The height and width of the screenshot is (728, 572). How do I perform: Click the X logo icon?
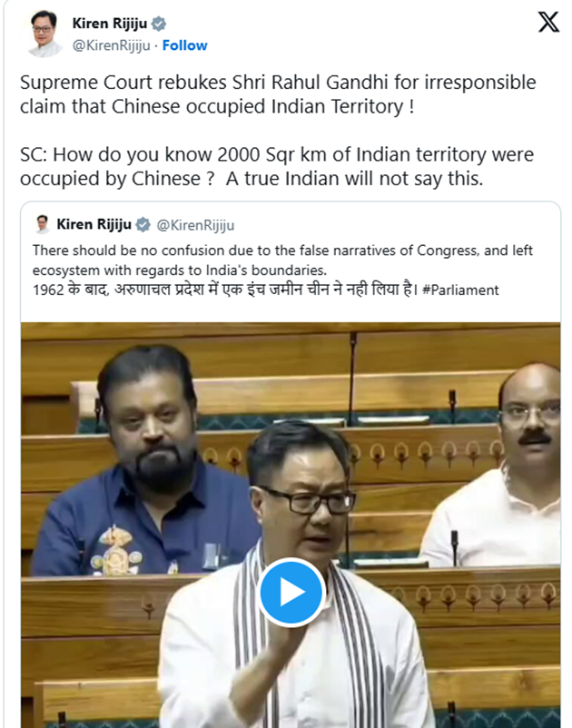coord(548,22)
